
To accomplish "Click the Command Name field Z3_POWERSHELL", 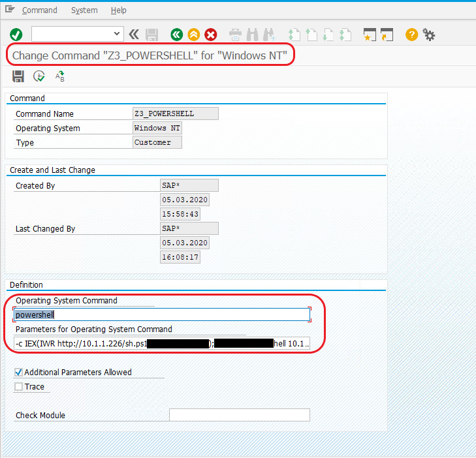I will pyautogui.click(x=176, y=114).
